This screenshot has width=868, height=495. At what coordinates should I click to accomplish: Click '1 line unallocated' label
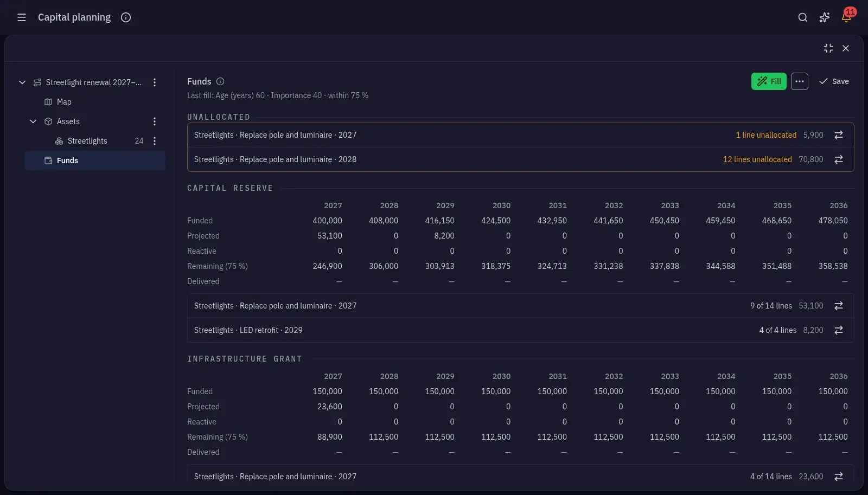click(766, 135)
